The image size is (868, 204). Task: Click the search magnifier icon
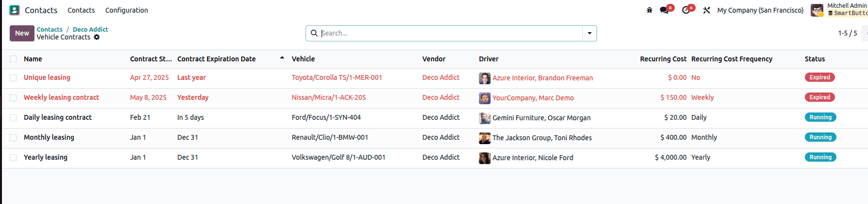click(314, 33)
